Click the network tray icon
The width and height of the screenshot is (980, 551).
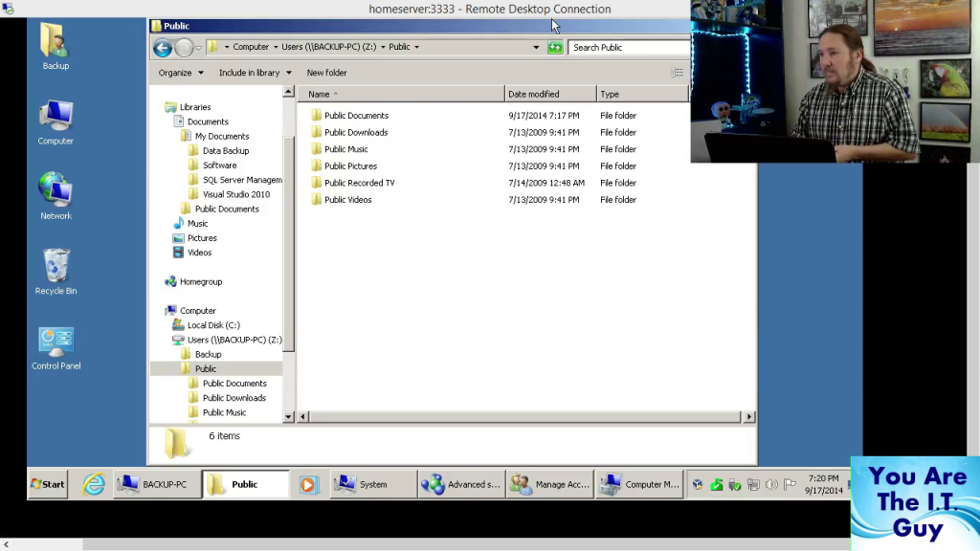click(x=754, y=485)
